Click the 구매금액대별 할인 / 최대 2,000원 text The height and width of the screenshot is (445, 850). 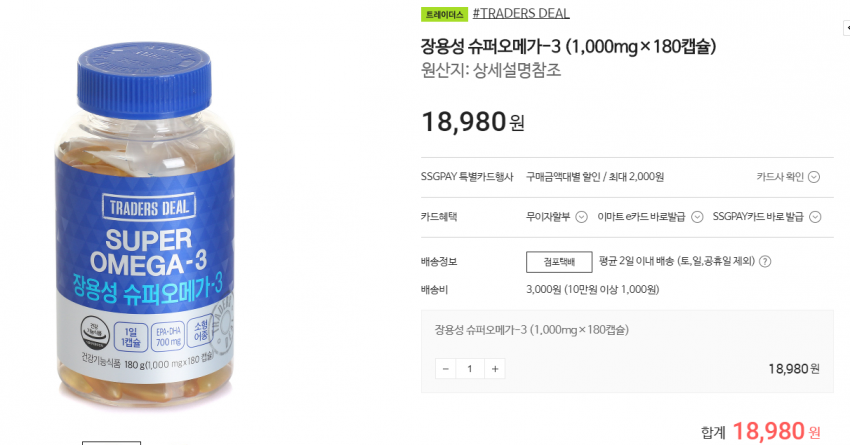point(595,177)
